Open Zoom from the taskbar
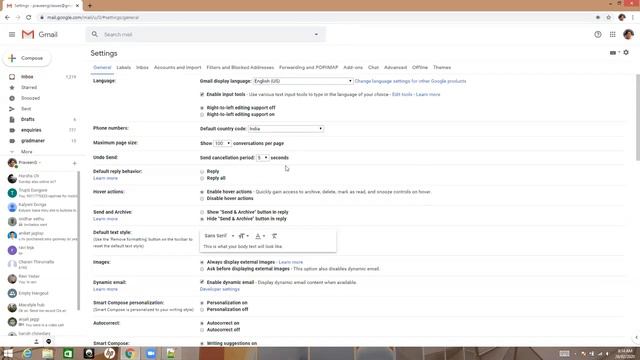Image resolution: width=640 pixels, height=360 pixels. (151, 353)
